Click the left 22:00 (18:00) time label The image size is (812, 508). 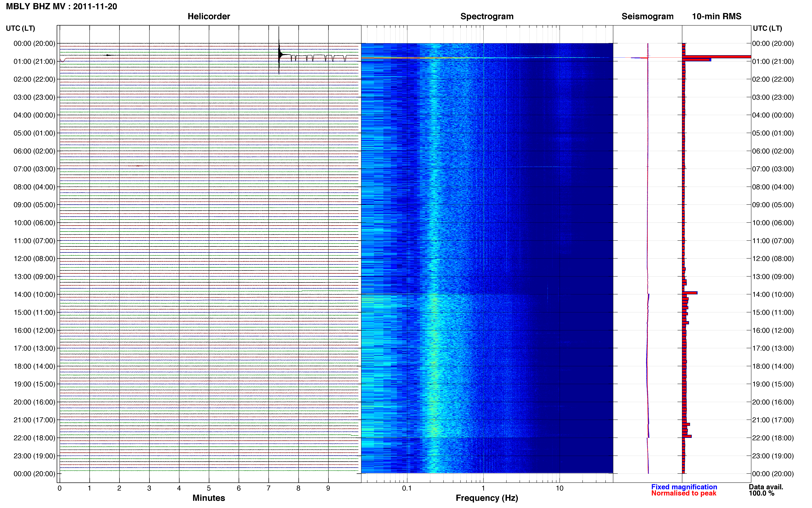click(34, 438)
